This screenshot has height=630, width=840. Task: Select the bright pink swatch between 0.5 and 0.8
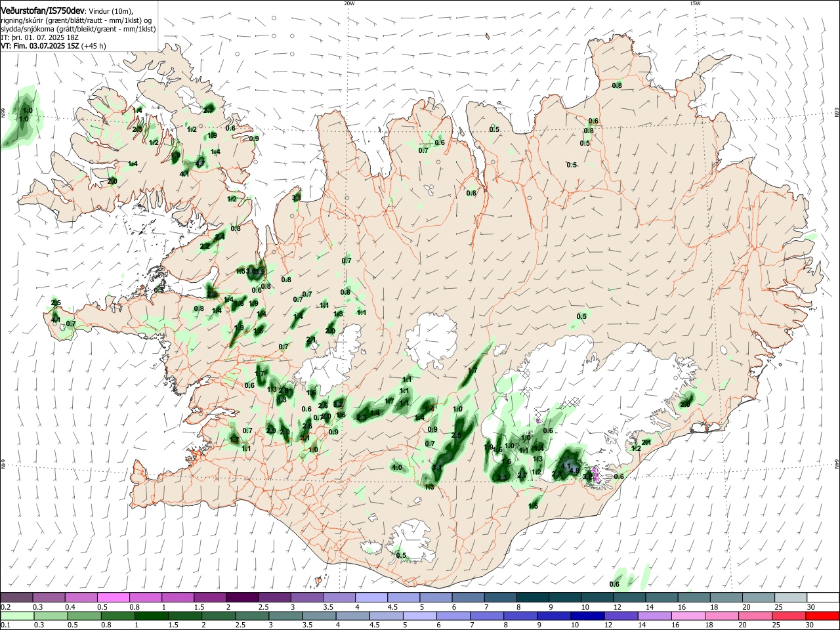pyautogui.click(x=114, y=597)
